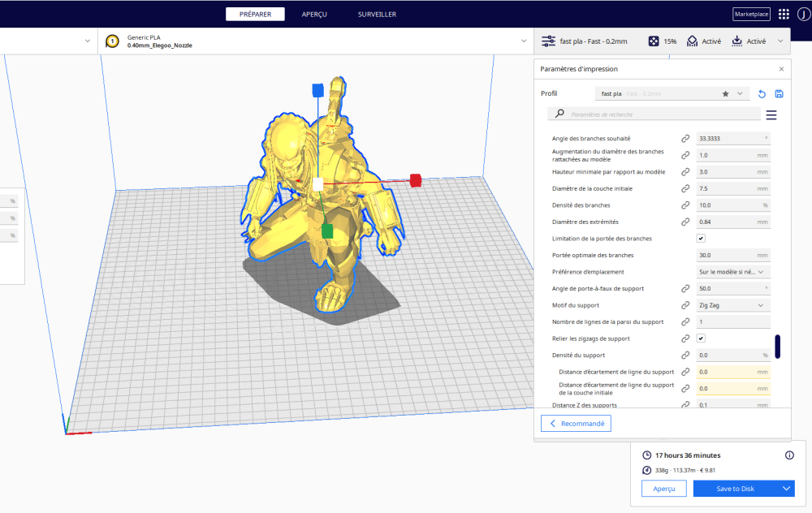Screen dimensions: 812x513
Task: Open the Save to Disk options arrow
Action: click(x=786, y=489)
